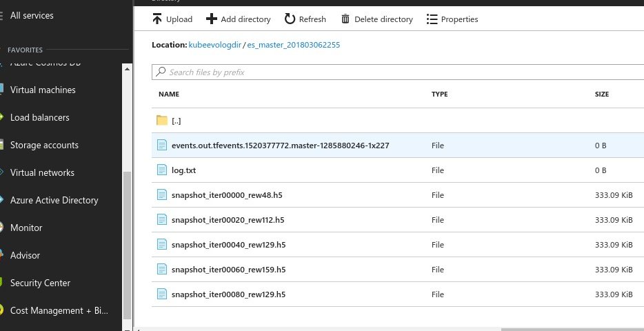Open Cost Management + Billing
This screenshot has width=644, height=331.
click(59, 310)
